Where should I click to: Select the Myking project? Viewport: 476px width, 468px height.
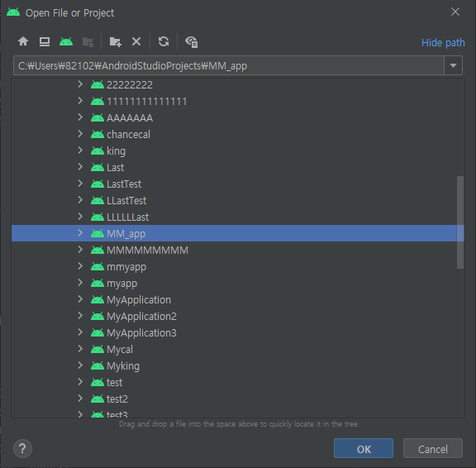point(238,366)
